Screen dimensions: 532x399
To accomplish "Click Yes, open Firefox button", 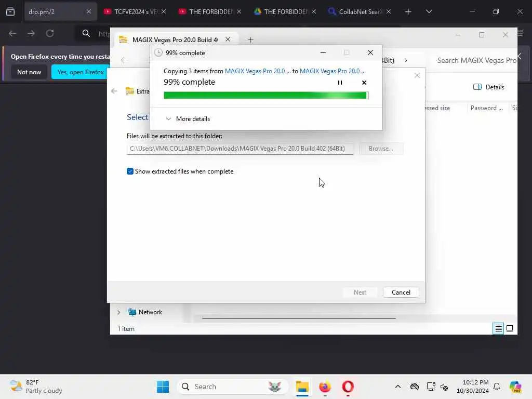I will 81,72.
